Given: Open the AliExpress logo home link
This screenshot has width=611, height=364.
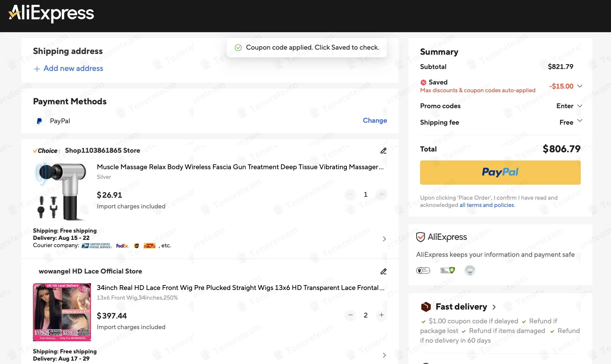Looking at the screenshot, I should click(51, 14).
